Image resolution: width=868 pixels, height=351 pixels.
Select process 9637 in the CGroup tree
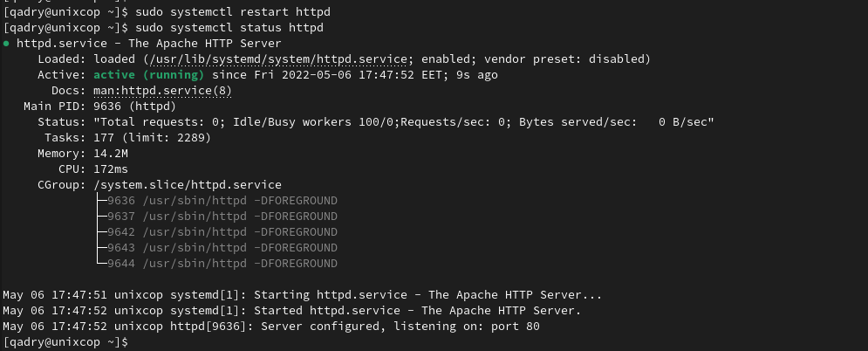(x=222, y=216)
